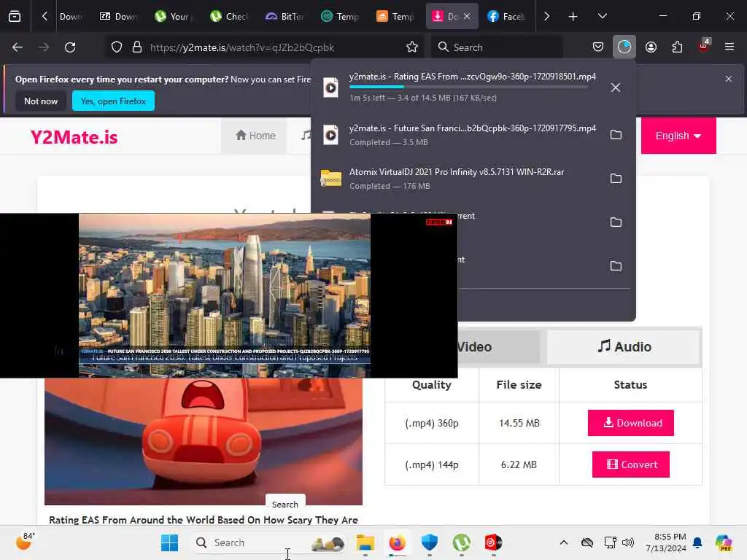This screenshot has height=560, width=747.
Task: Switch to the Video tab
Action: click(x=498, y=346)
